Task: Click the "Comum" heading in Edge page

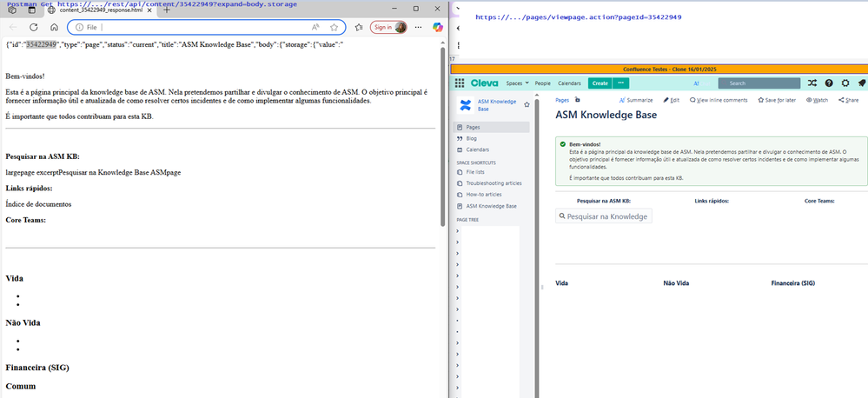Action: (x=21, y=386)
